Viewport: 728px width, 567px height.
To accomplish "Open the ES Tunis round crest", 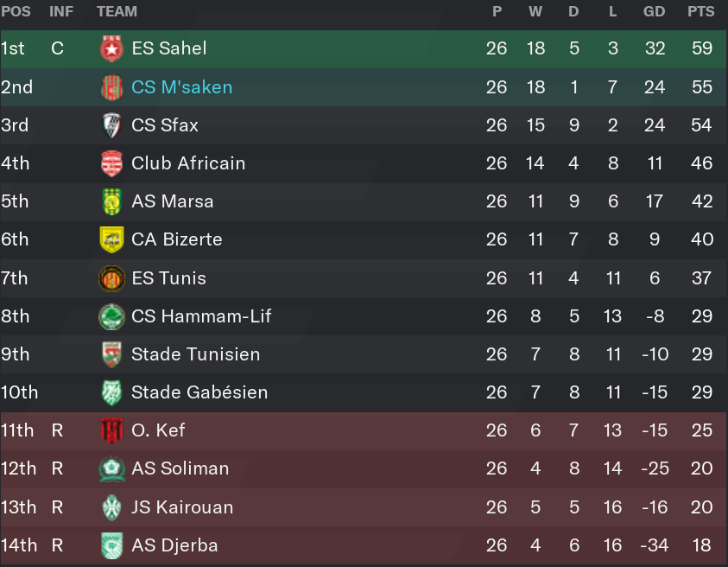I will (111, 278).
